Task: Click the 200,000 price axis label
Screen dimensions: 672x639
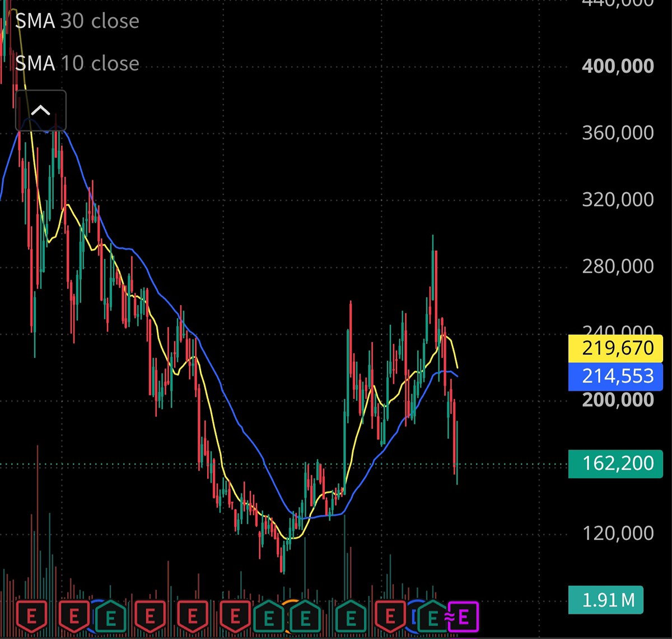Action: (618, 400)
